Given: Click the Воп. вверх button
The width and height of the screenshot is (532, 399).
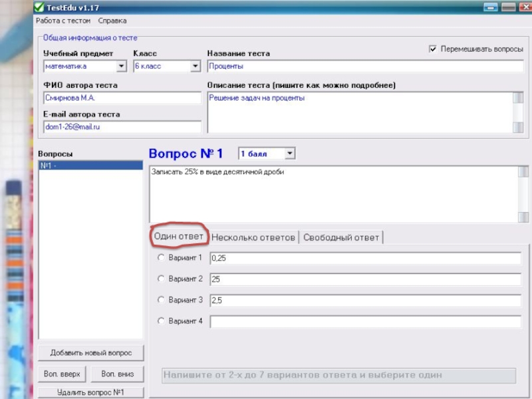Looking at the screenshot, I should (x=62, y=374).
